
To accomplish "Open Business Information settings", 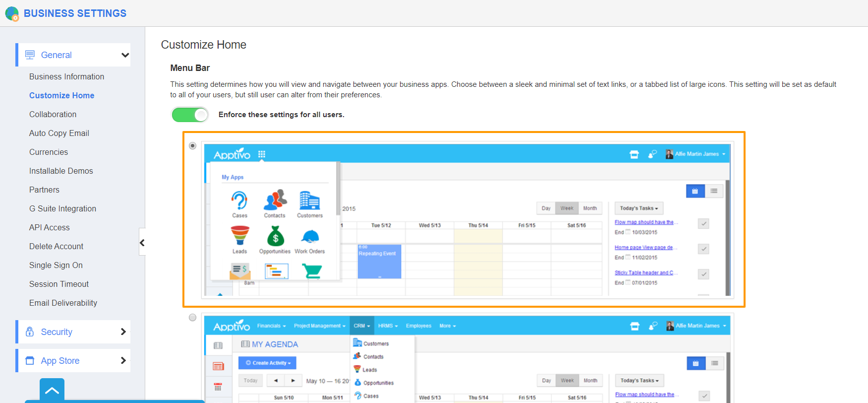I will [66, 76].
